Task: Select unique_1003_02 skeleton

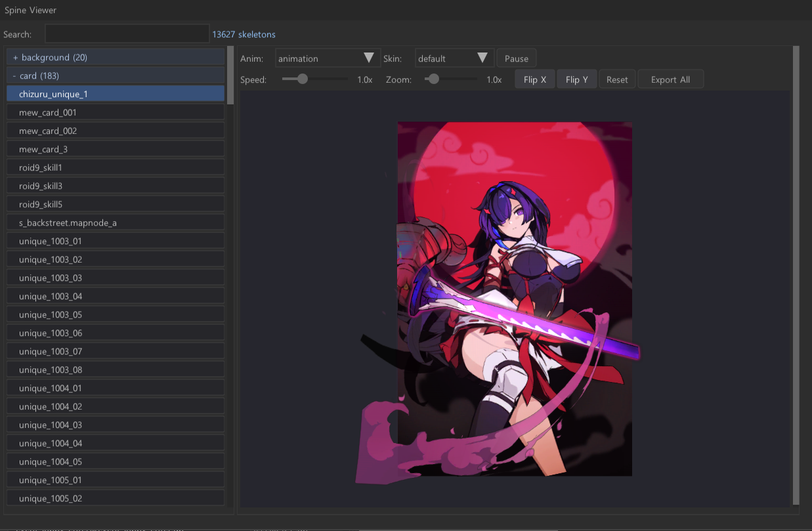Action: (116, 259)
